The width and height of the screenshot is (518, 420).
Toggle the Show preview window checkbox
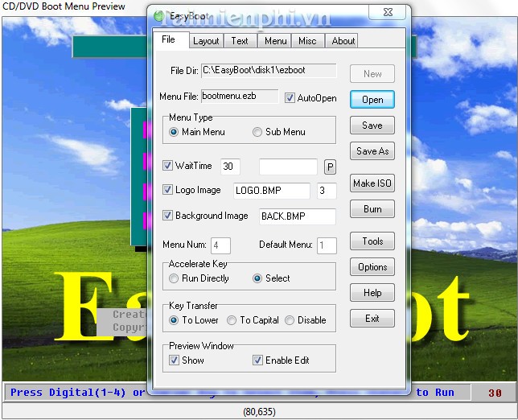(174, 360)
